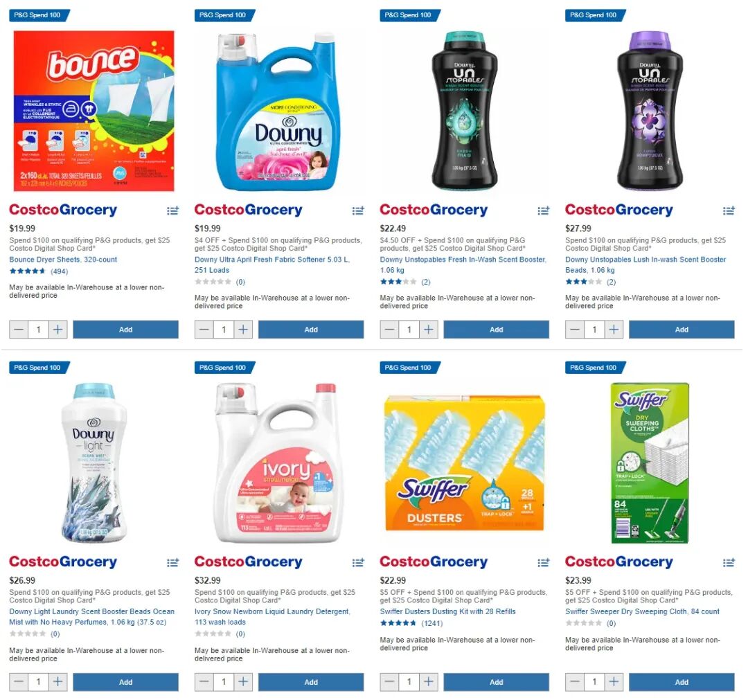Image resolution: width=748 pixels, height=700 pixels.
Task: Increase quantity of Bounce Dryer Sheets
Action: pos(57,330)
